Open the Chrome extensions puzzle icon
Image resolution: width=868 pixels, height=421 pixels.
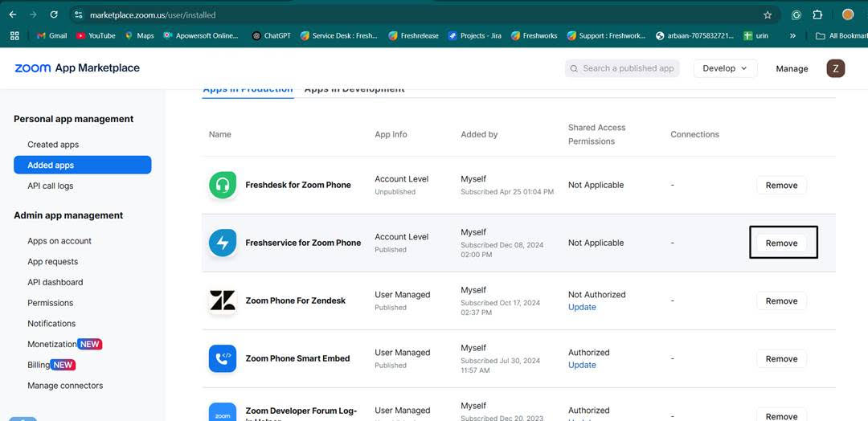817,15
